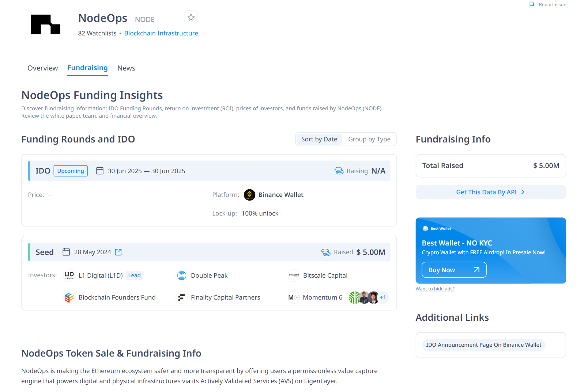Click the Upcoming badge on IDO
This screenshot has width=584, height=392.
point(71,171)
